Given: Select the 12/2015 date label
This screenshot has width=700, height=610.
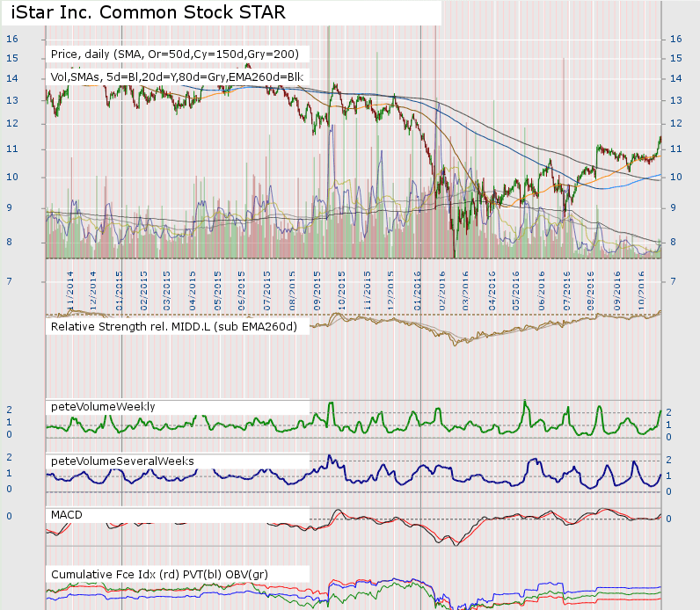Looking at the screenshot, I should click(391, 291).
